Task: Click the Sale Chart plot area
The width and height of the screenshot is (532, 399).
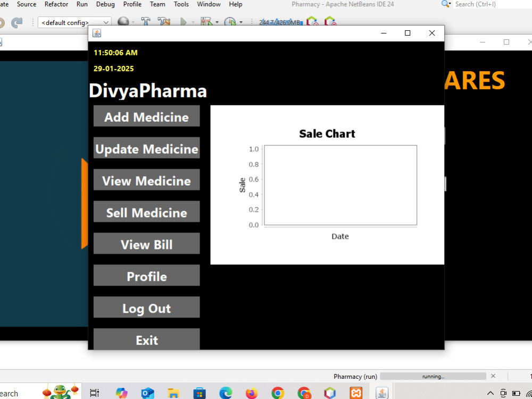Action: pos(340,185)
